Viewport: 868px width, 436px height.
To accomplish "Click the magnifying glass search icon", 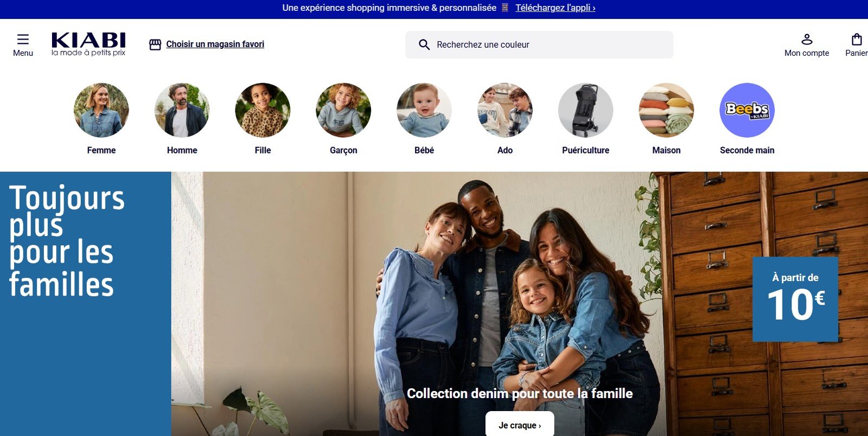I will (x=424, y=44).
